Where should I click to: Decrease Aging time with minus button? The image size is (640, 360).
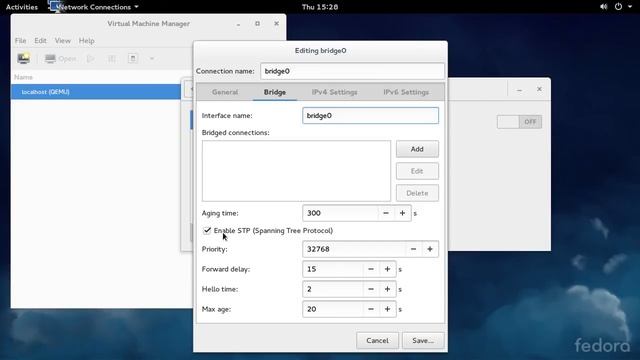(x=386, y=213)
